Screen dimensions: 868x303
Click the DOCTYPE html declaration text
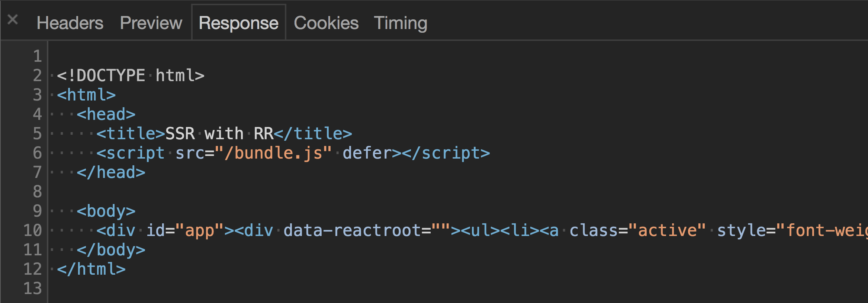tap(131, 76)
